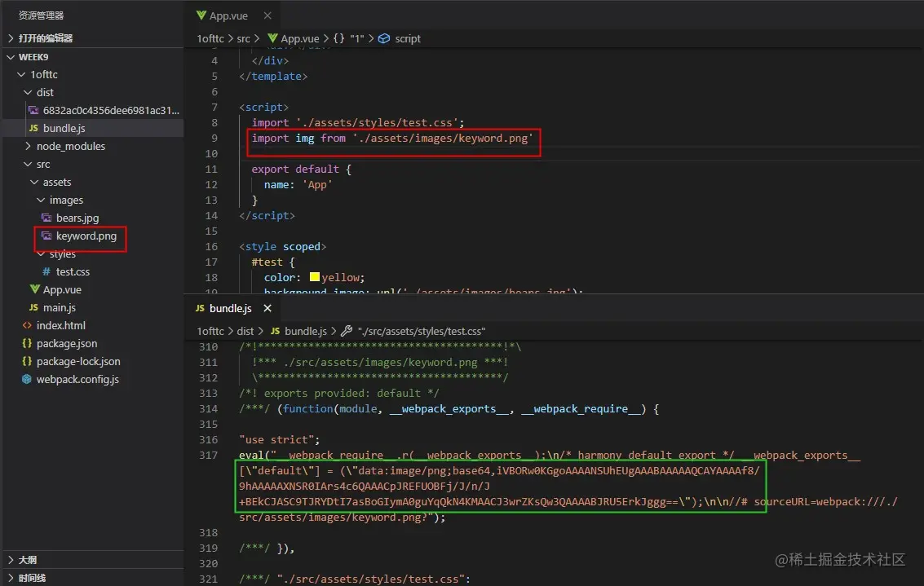The width and height of the screenshot is (924, 586).
Task: Click the 资源管理器 explorer title
Action: click(42, 15)
